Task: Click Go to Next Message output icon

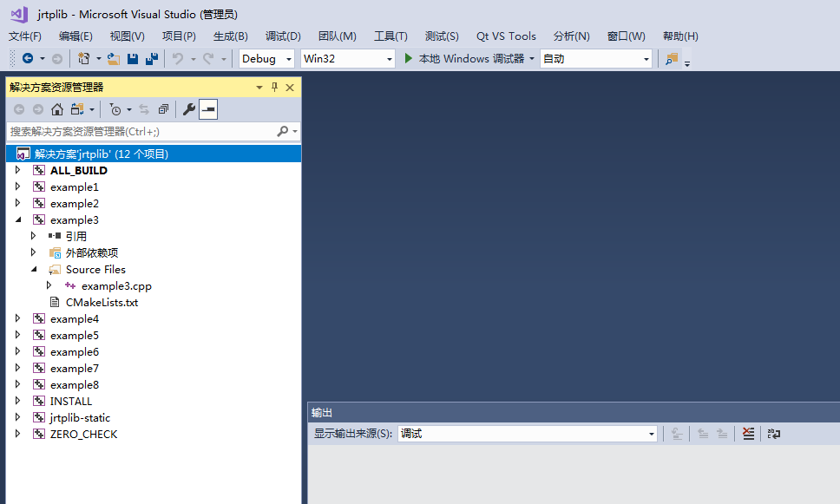Action: [722, 433]
